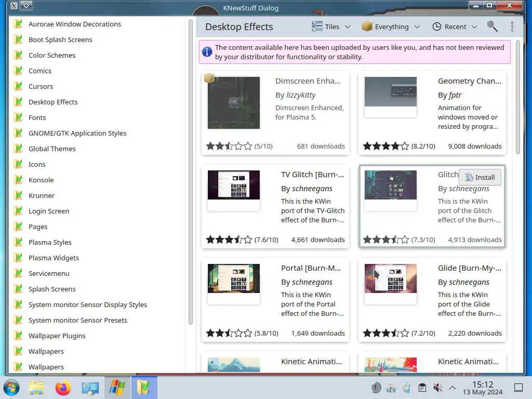Click the Fonts category icon
The width and height of the screenshot is (532, 399).
pyautogui.click(x=18, y=118)
